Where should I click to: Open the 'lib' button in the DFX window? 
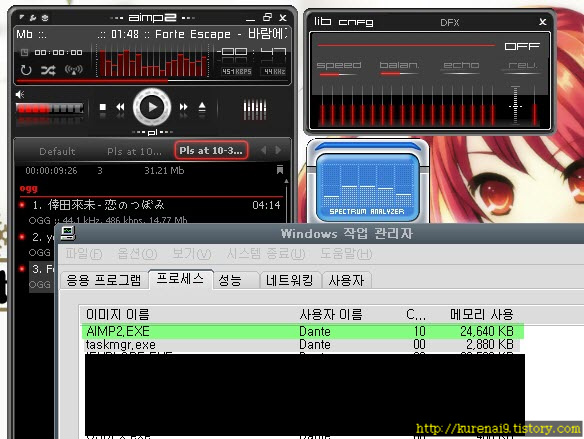[x=322, y=22]
